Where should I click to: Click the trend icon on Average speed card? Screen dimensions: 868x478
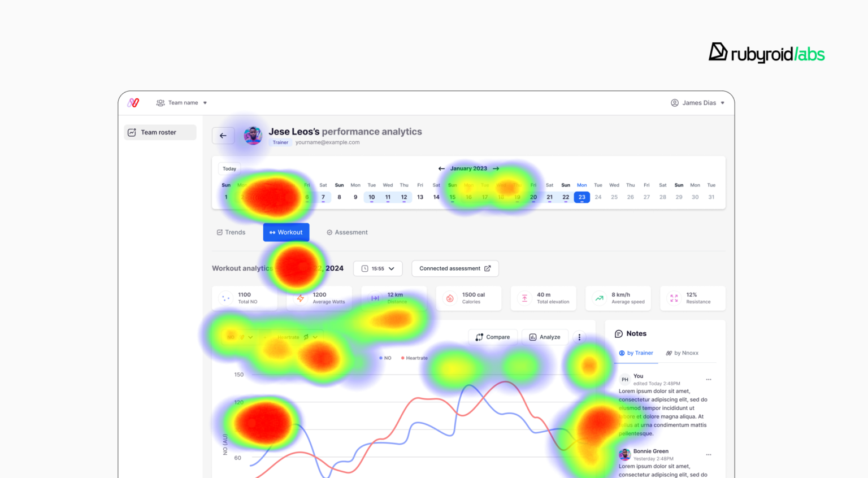coord(600,298)
